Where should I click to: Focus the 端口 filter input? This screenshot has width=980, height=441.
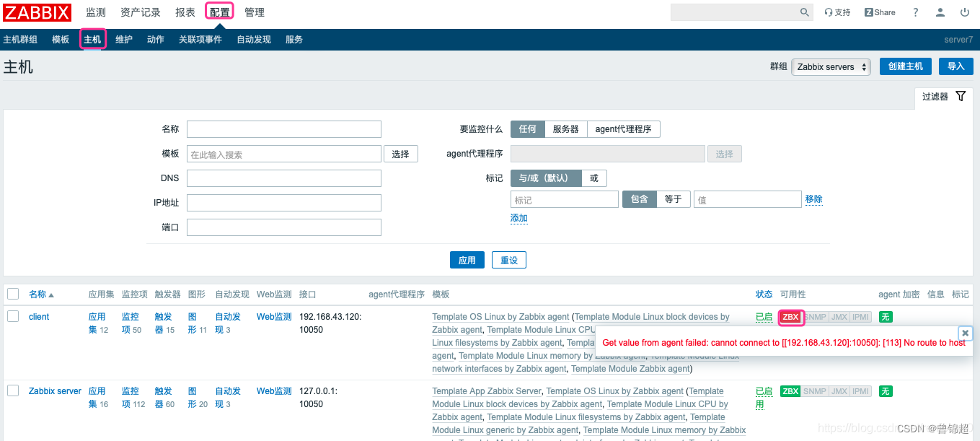point(284,227)
